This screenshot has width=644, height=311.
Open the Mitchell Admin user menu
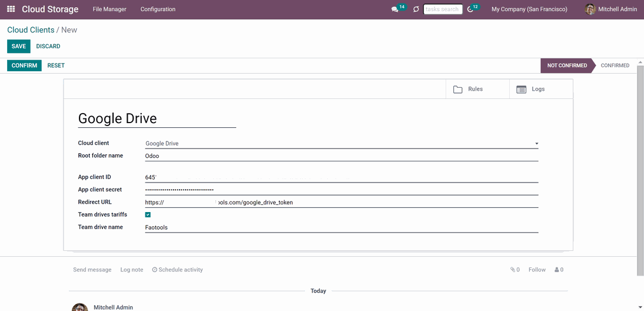[x=611, y=9]
